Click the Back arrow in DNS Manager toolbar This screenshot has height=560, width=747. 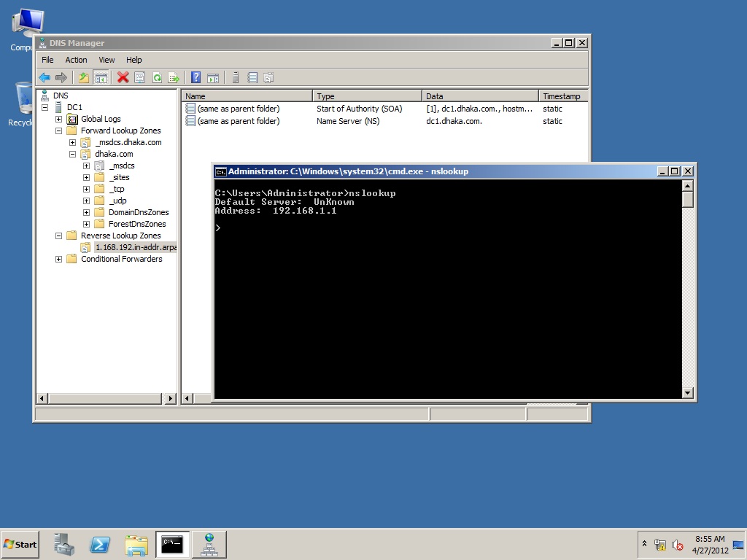click(44, 77)
